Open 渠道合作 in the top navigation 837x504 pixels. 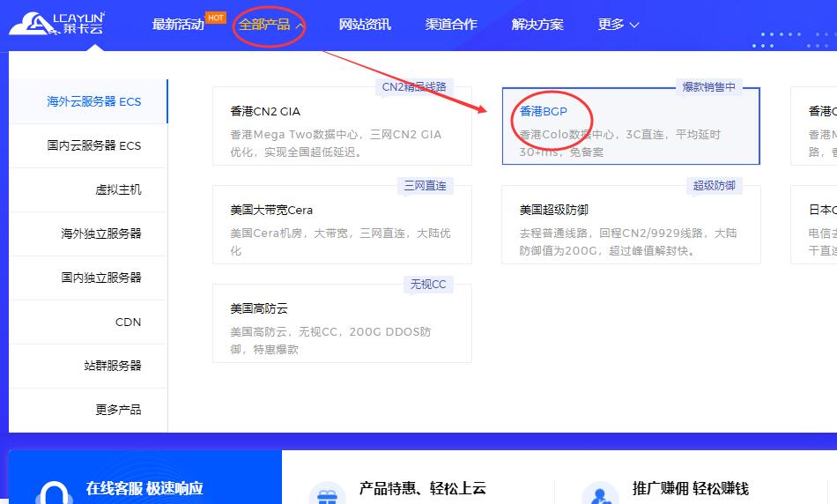[x=451, y=25]
